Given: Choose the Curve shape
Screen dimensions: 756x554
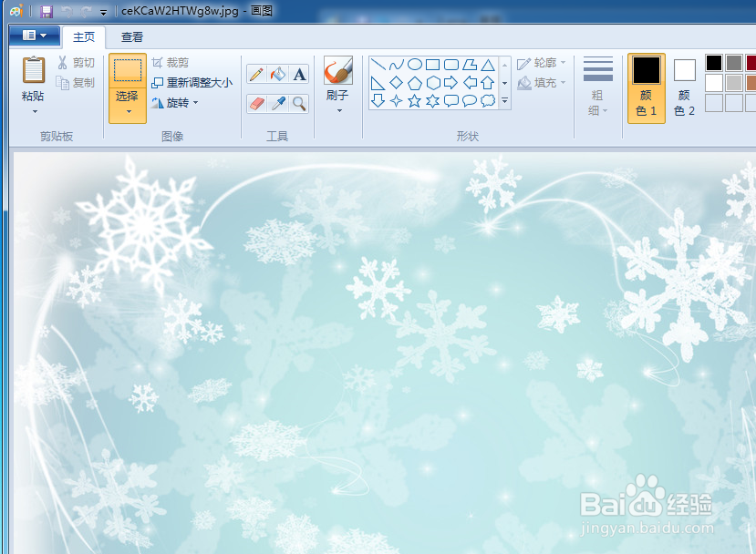Looking at the screenshot, I should click(397, 65).
